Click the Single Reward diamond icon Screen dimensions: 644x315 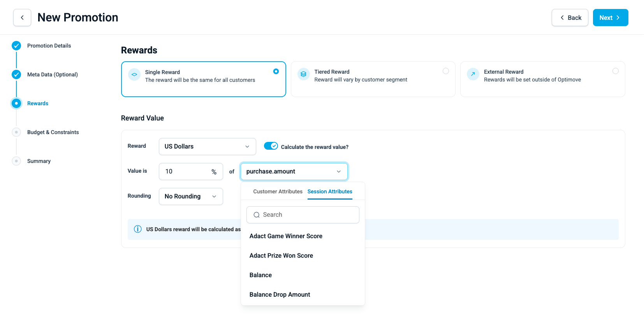[134, 74]
